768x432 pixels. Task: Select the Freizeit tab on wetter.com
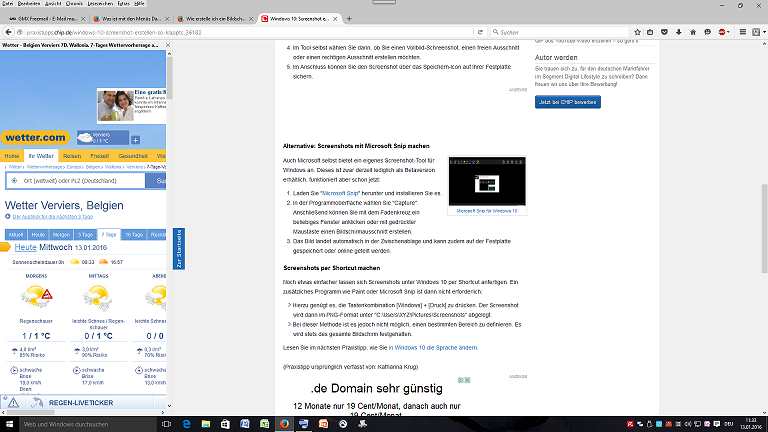tap(99, 156)
